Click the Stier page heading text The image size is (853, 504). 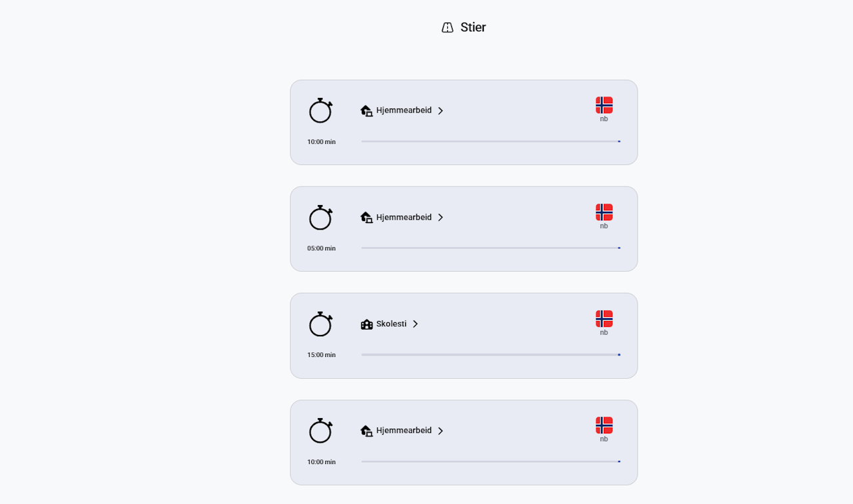[473, 27]
